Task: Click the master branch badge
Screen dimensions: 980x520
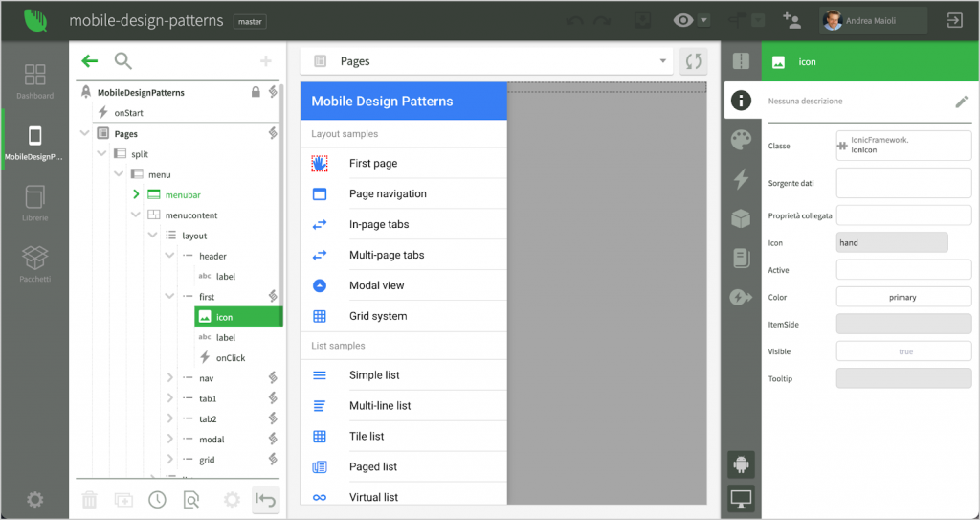Action: point(250,21)
